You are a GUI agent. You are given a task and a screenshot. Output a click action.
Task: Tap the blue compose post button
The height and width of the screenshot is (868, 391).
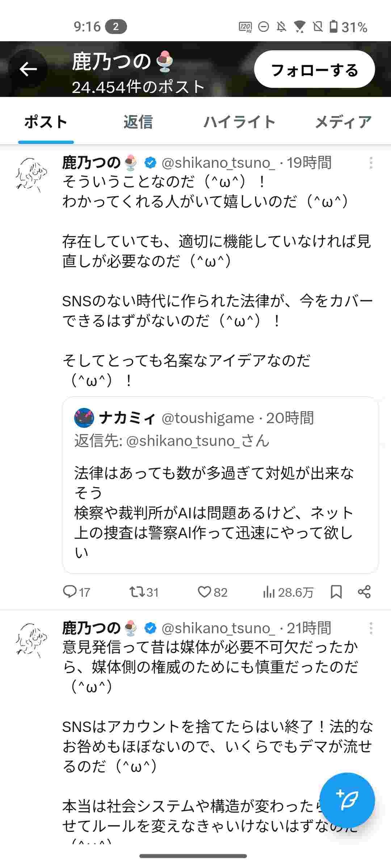(347, 800)
